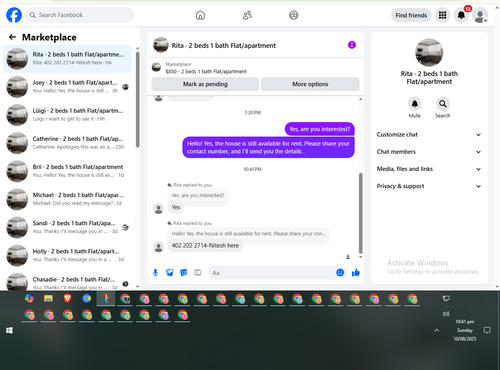
Task: Open the notifications bell
Action: (461, 15)
